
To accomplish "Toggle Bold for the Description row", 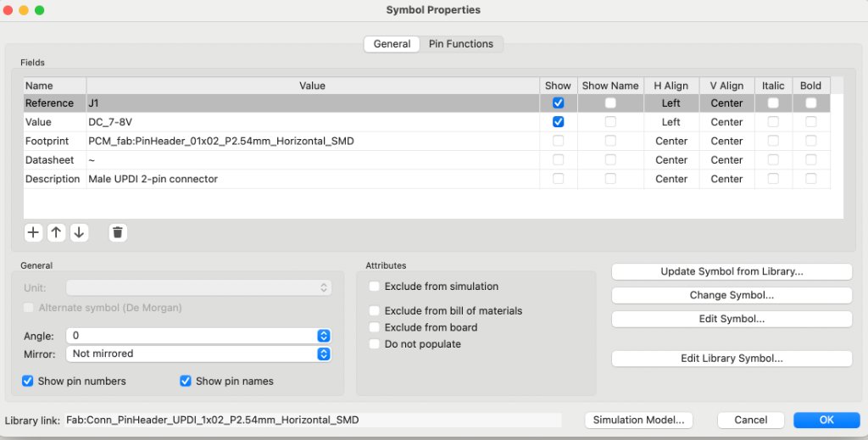I will (810, 179).
